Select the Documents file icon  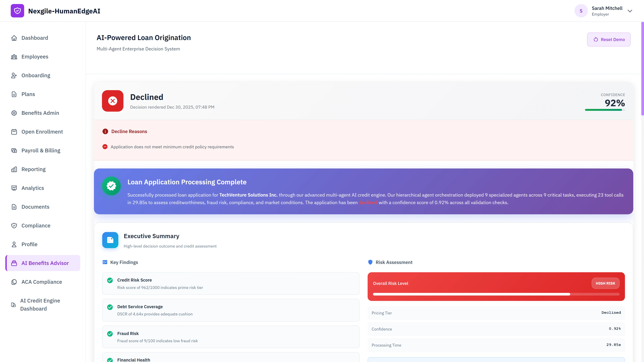14,207
